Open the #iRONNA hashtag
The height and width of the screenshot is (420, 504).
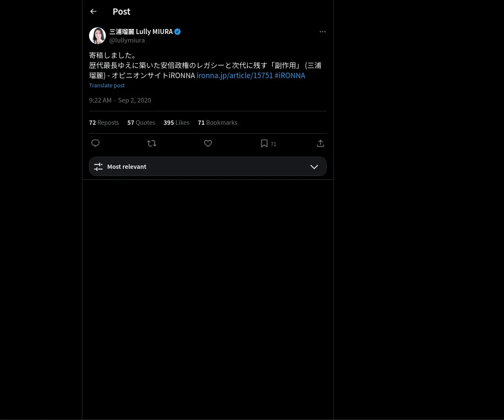[290, 76]
